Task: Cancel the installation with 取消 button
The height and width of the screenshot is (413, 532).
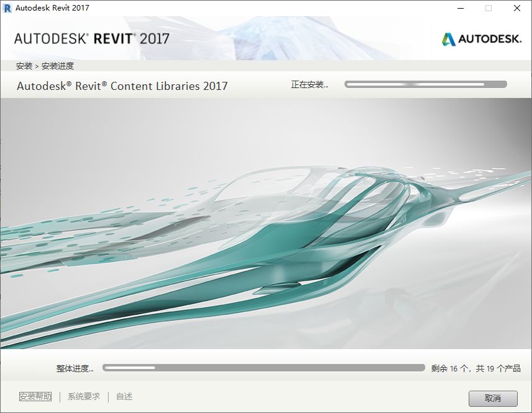Action: [493, 397]
